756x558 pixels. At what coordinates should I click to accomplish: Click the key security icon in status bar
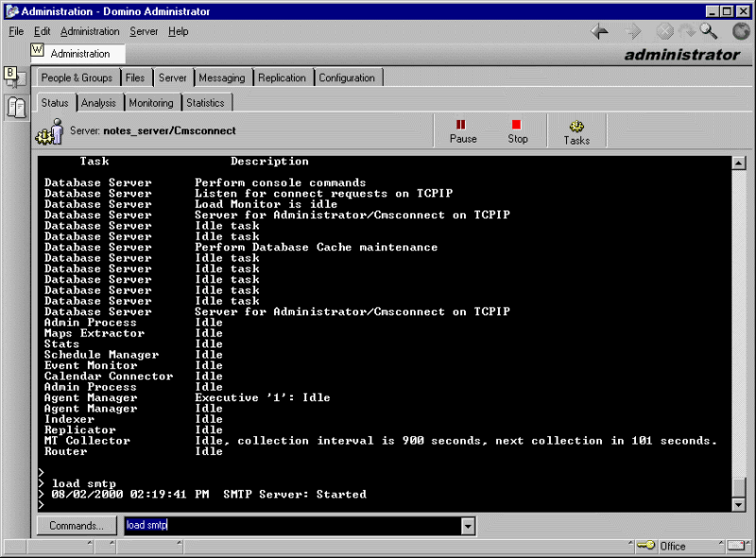point(645,545)
